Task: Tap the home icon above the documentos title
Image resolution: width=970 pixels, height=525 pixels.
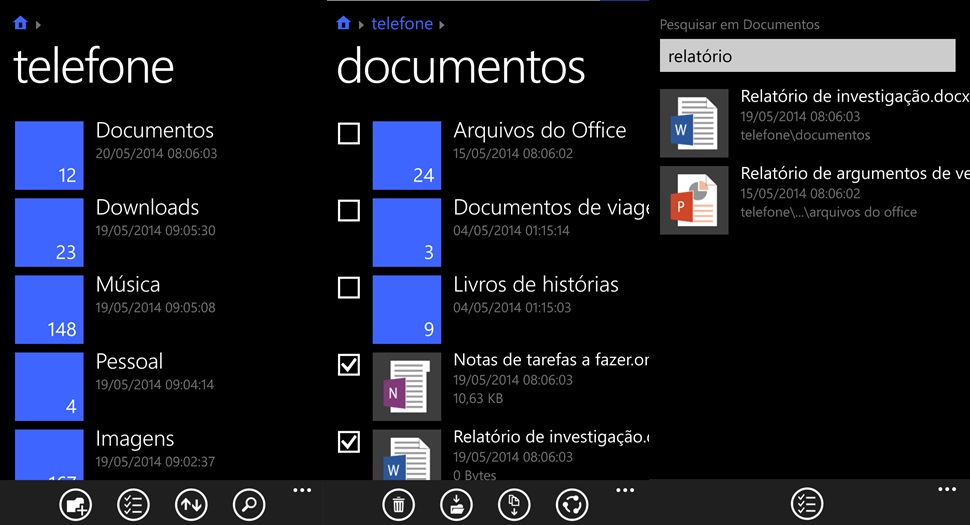Action: coord(344,23)
